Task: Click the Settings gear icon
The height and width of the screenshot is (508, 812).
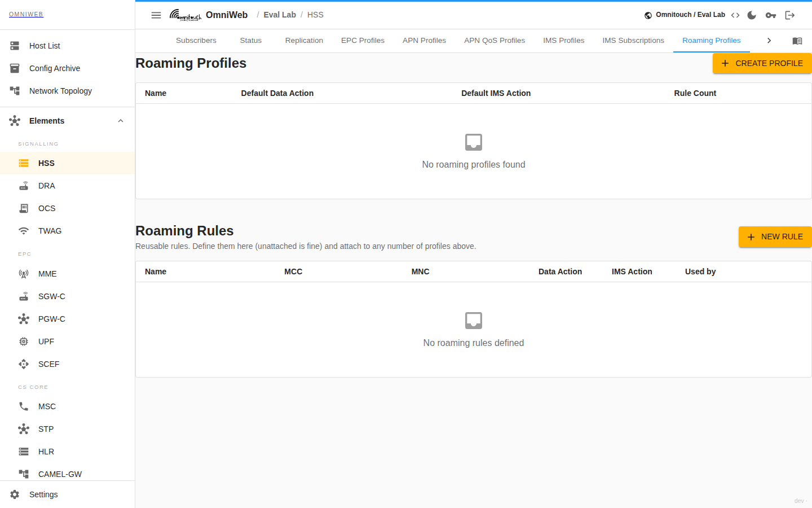Action: click(x=15, y=494)
